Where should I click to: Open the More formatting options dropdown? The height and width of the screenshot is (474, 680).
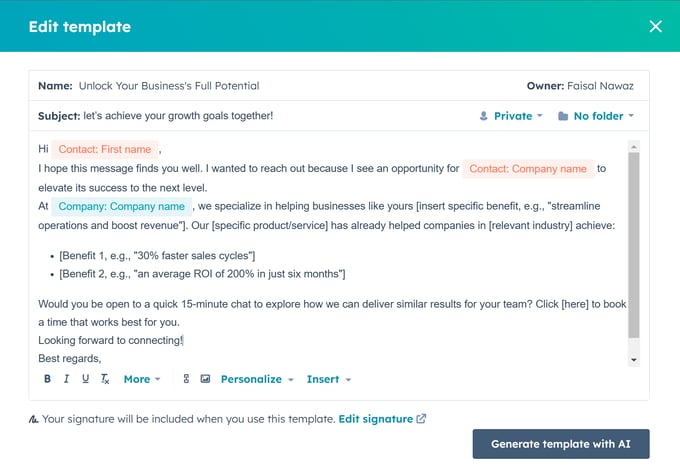click(142, 379)
